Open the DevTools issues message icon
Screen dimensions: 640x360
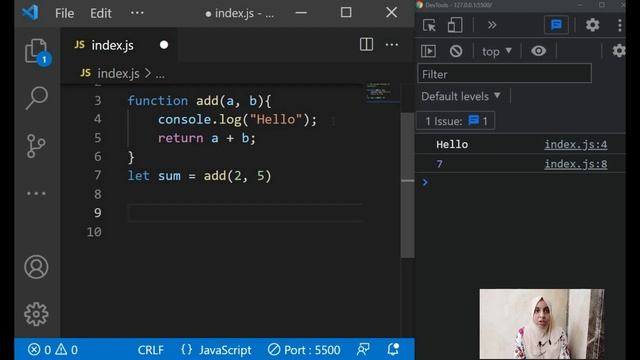[x=556, y=25]
